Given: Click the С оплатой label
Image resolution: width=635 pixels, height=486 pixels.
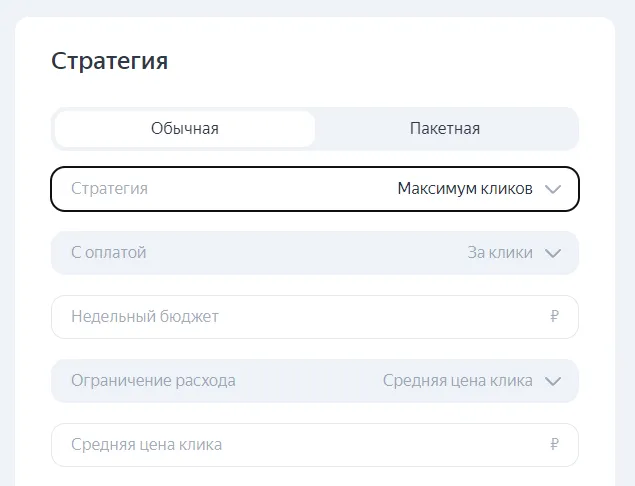Looking at the screenshot, I should click(x=109, y=253).
